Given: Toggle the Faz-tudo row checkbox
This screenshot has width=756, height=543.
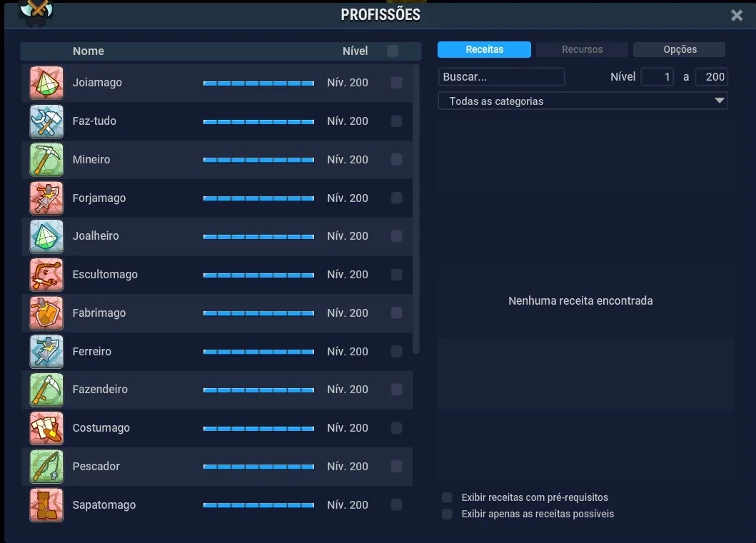Looking at the screenshot, I should pos(397,121).
